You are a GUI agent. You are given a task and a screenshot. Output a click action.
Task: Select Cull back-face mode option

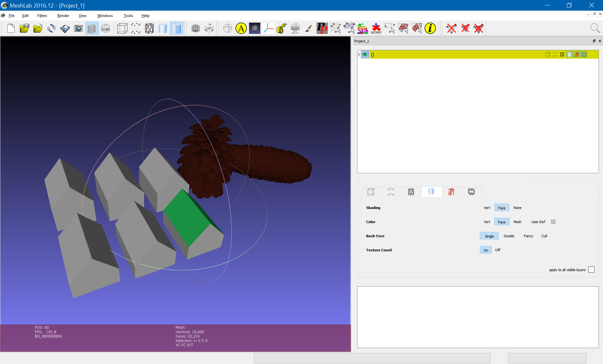(544, 236)
